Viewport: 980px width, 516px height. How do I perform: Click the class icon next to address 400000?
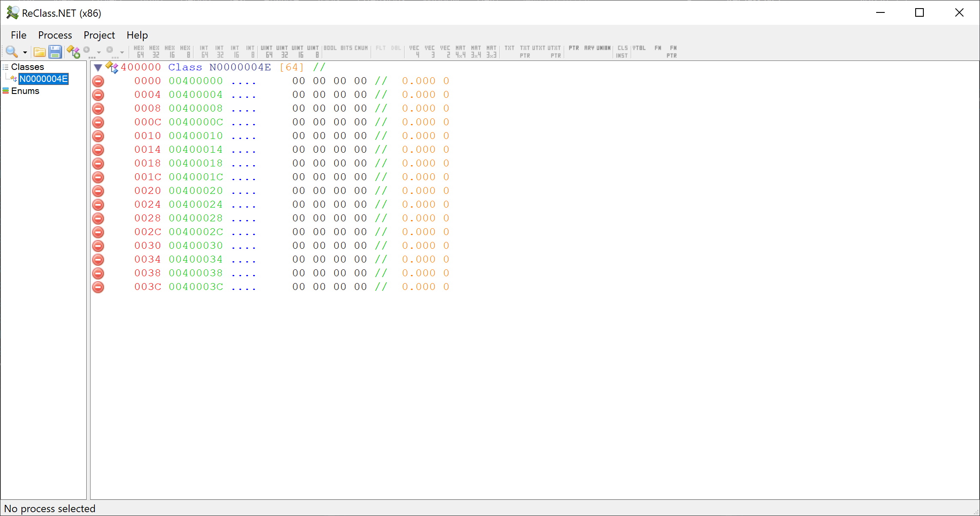[112, 67]
